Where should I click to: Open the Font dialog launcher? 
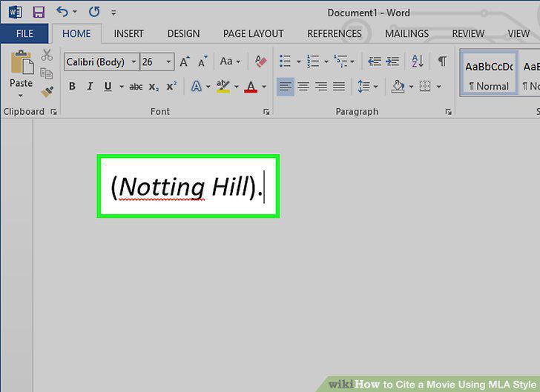click(x=266, y=112)
